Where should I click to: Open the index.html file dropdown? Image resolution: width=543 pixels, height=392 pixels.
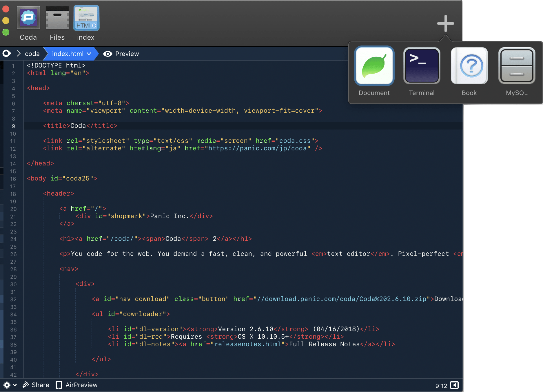71,54
